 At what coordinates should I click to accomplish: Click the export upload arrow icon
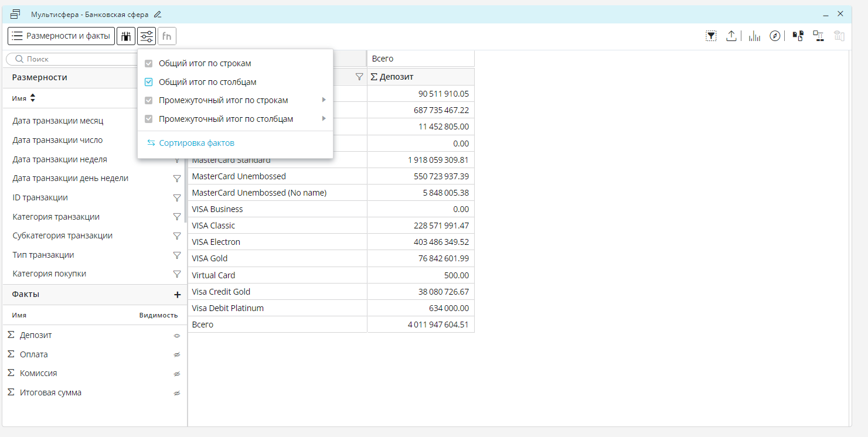731,36
